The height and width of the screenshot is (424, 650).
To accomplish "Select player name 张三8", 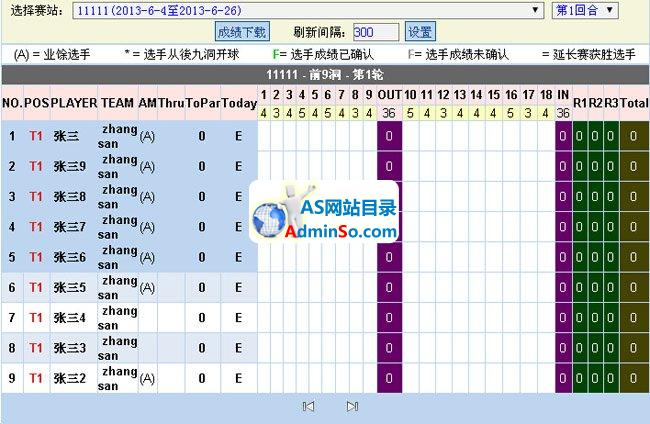I will click(x=69, y=196).
